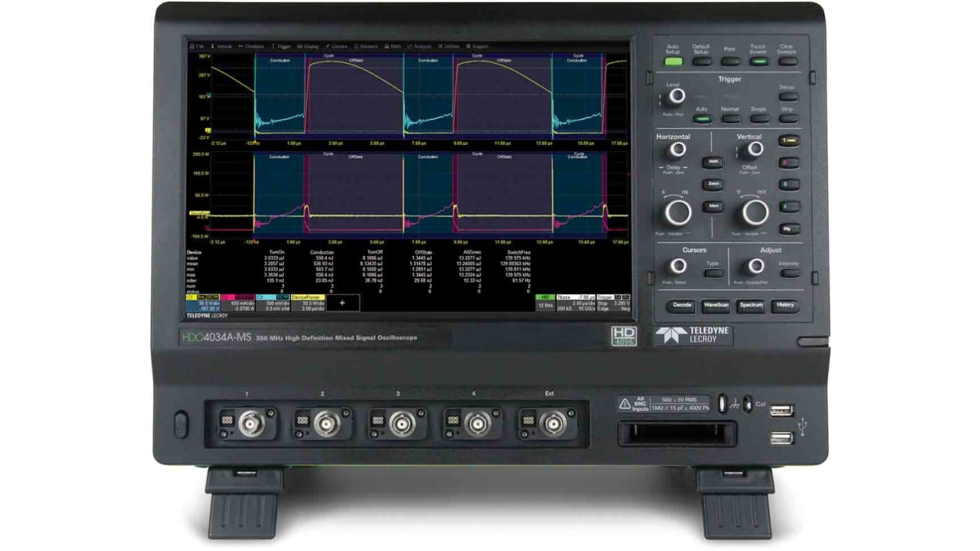Open waveform History mode

(785, 306)
